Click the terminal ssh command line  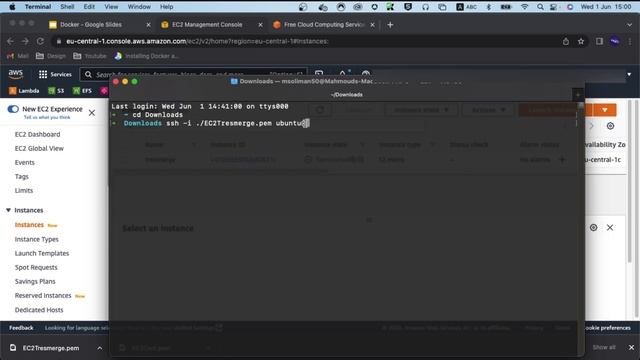(210, 123)
